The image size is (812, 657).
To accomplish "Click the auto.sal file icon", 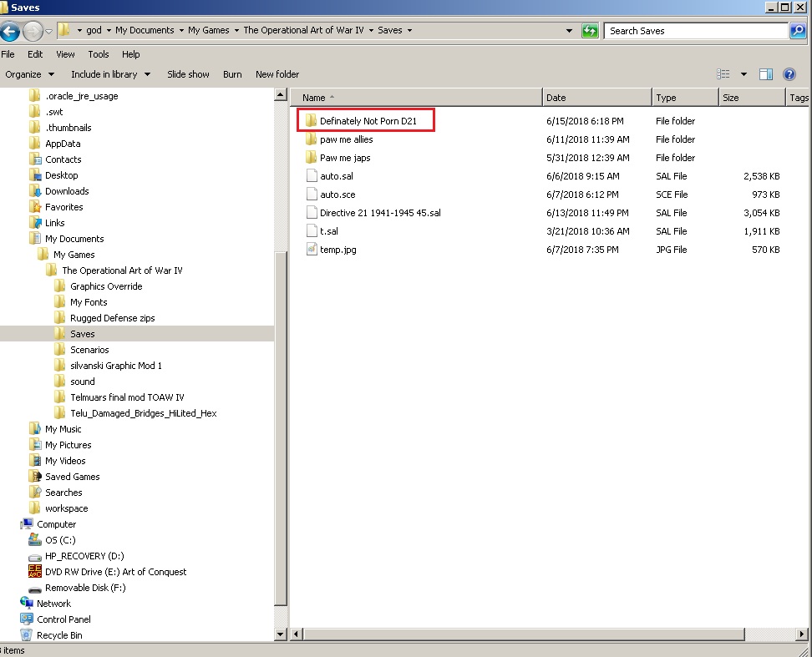I will click(312, 176).
